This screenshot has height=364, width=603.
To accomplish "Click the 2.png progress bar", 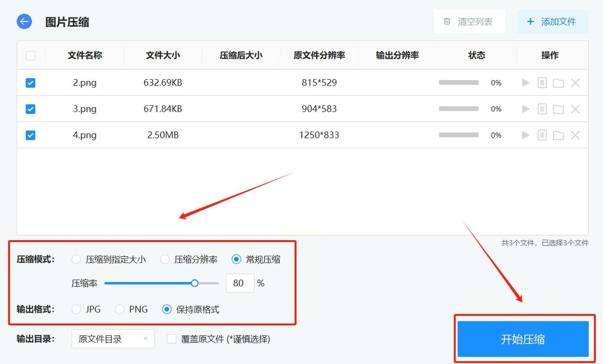I will pos(459,83).
